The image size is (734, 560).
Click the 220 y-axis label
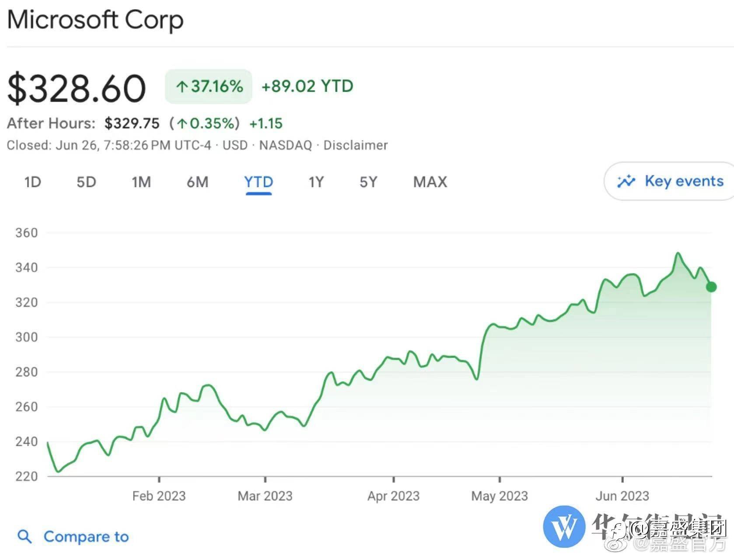pos(27,476)
